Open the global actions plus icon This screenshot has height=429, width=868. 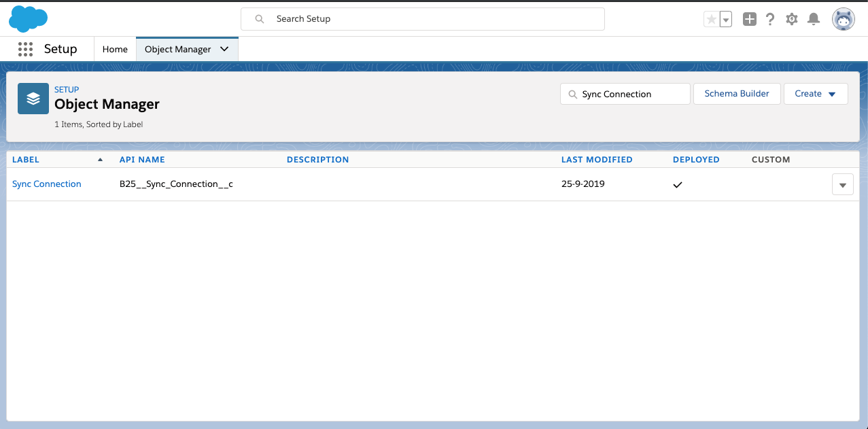[749, 20]
